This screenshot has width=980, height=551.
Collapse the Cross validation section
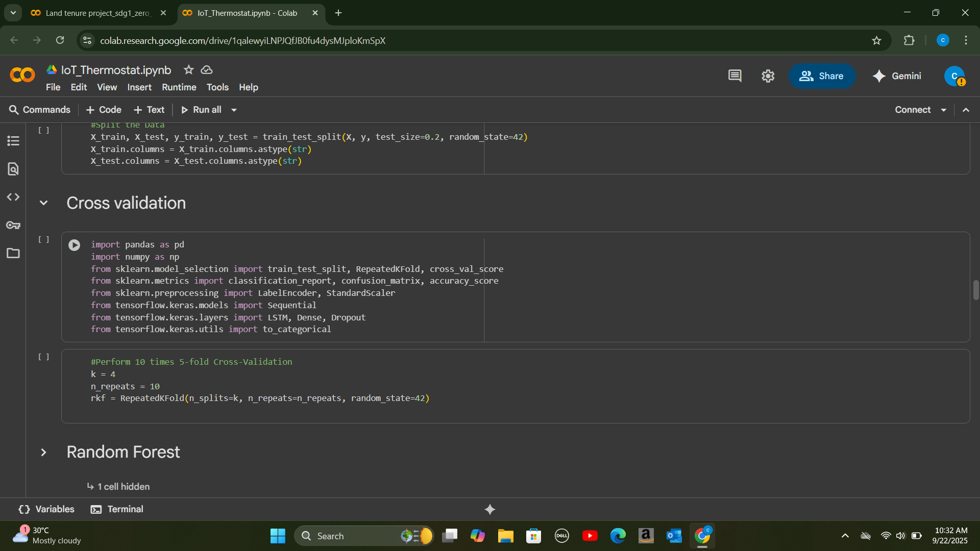[x=44, y=203]
